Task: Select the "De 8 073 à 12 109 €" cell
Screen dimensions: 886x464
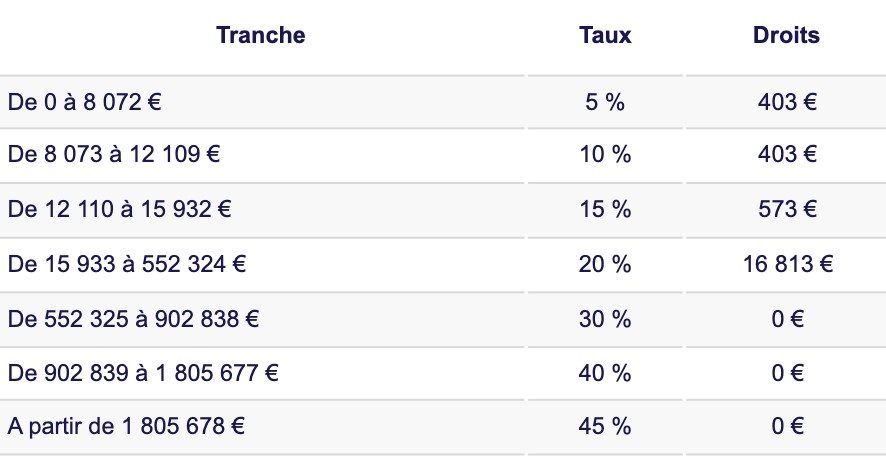Action: coord(114,156)
